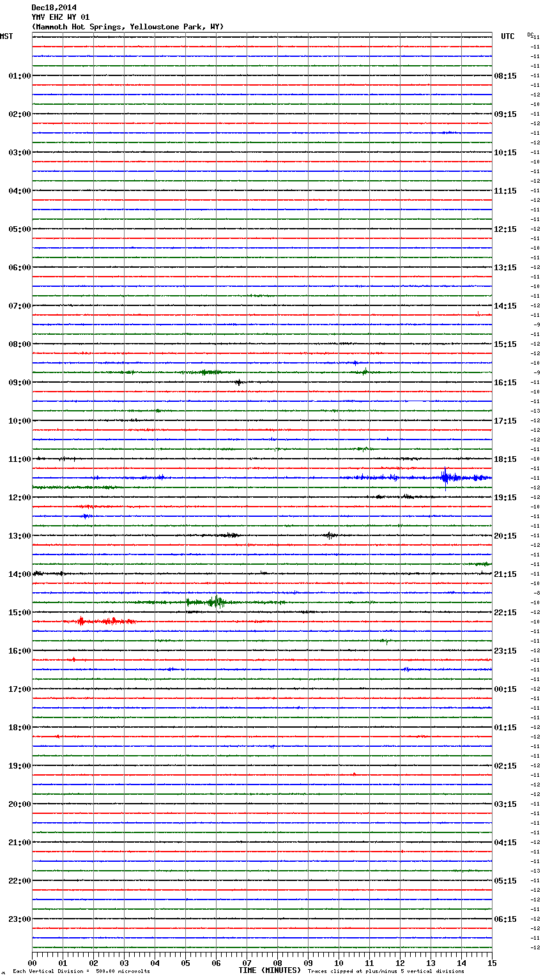Screen dimensions: 543x980
Task: Click the '19:00' MST time label
Action: click(x=19, y=766)
